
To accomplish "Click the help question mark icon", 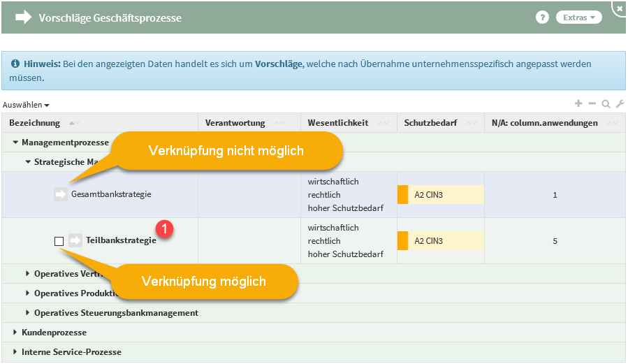I will (x=542, y=17).
